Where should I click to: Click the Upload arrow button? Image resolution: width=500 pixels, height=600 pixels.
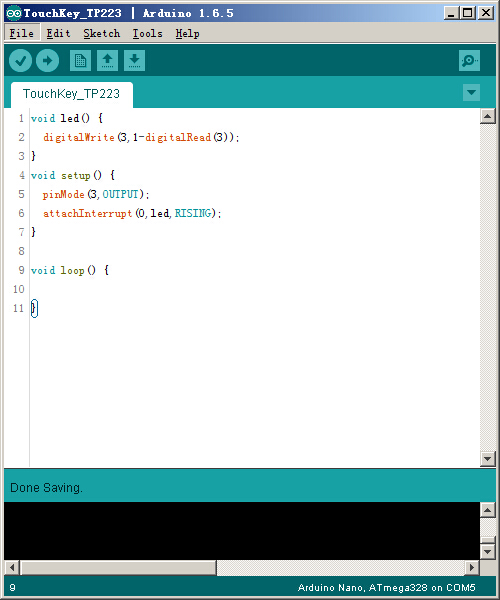[47, 60]
